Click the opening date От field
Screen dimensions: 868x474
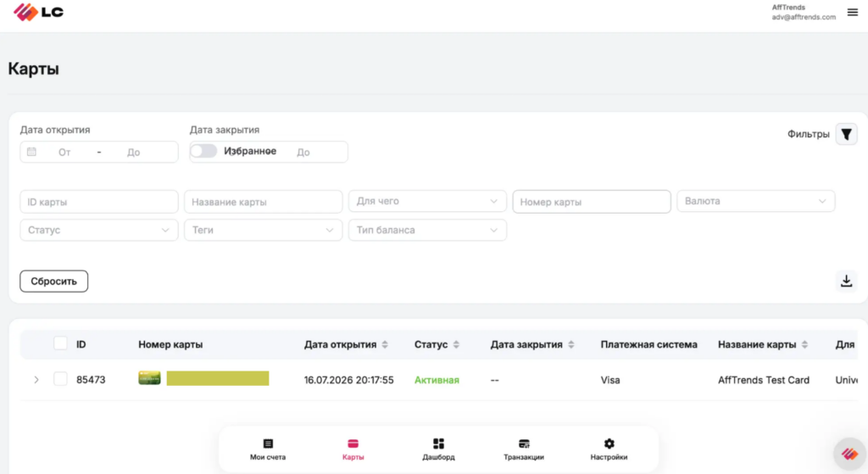pyautogui.click(x=64, y=153)
